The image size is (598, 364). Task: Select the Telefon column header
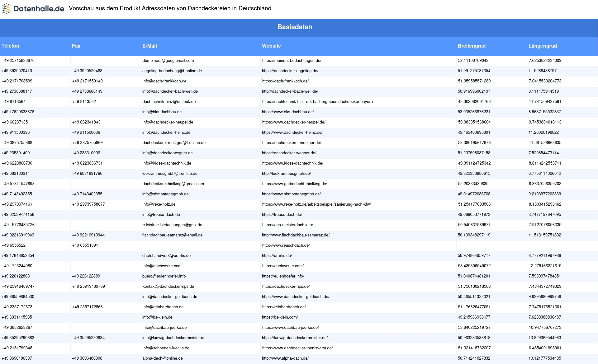(10, 46)
